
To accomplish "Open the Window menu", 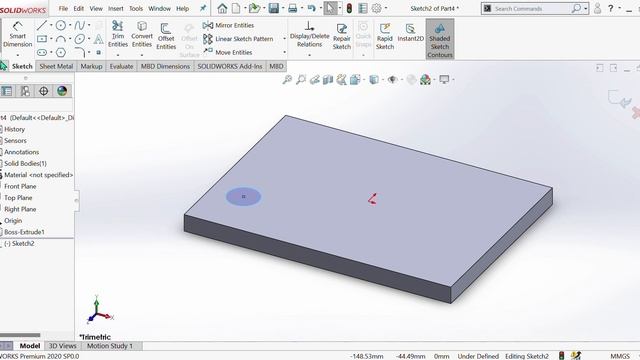I will [160, 8].
